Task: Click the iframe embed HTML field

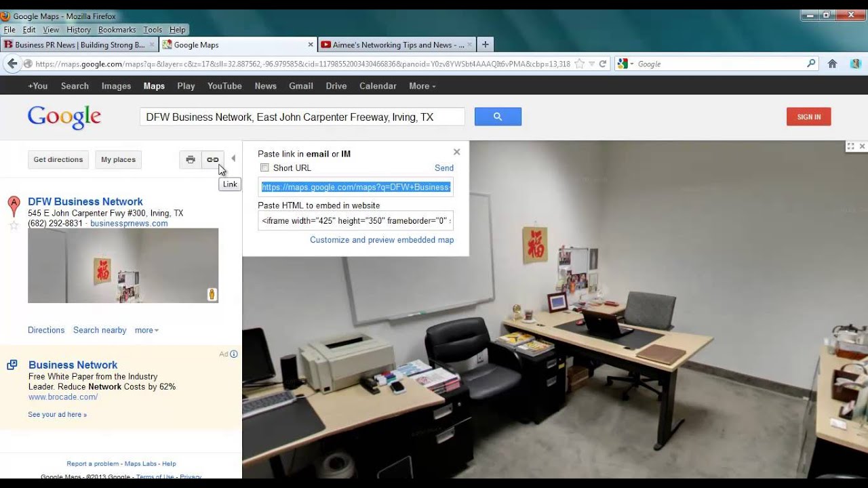Action: [x=355, y=221]
